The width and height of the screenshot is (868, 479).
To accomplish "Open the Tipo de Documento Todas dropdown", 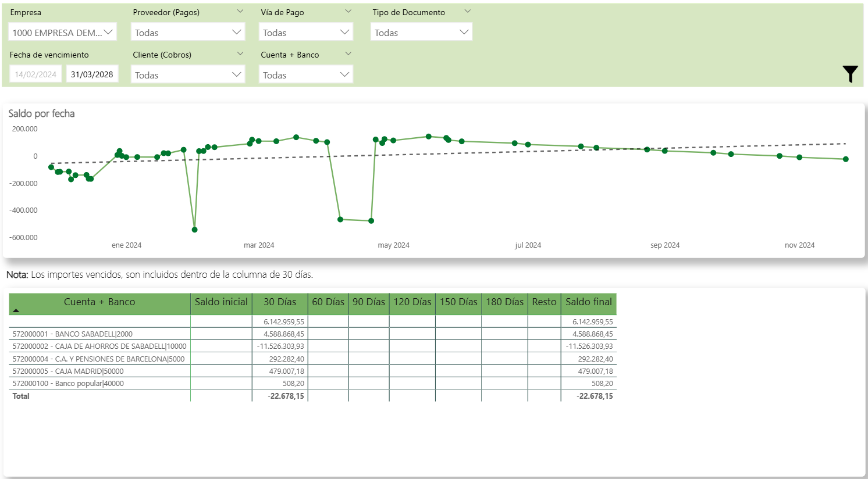I will point(421,33).
